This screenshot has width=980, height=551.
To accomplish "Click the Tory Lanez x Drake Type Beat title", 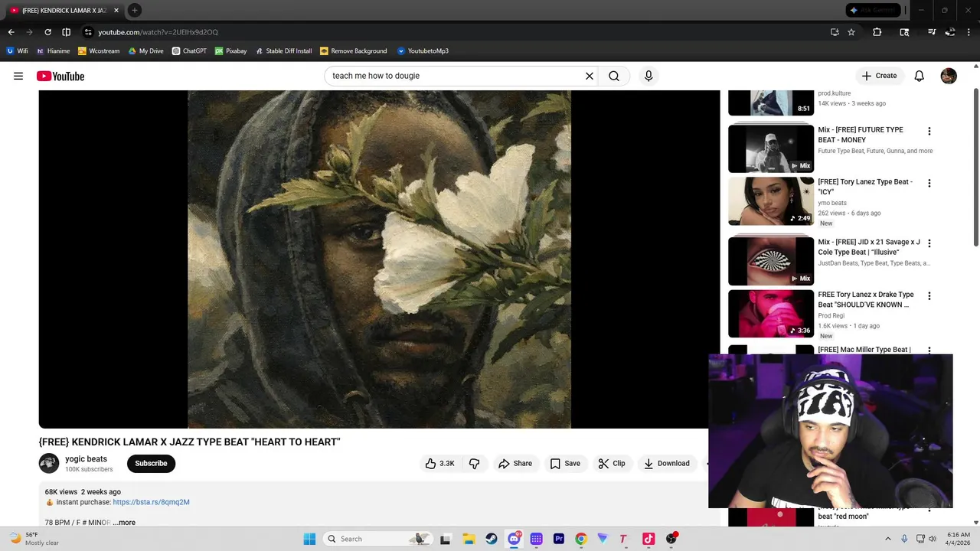I will point(866,299).
